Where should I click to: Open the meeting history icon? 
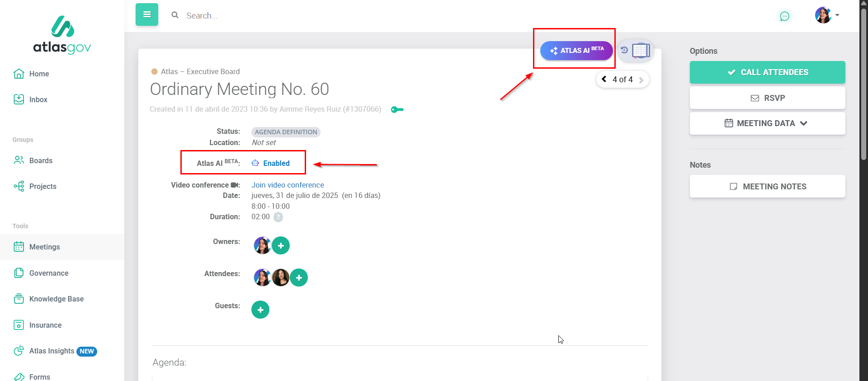pos(624,50)
